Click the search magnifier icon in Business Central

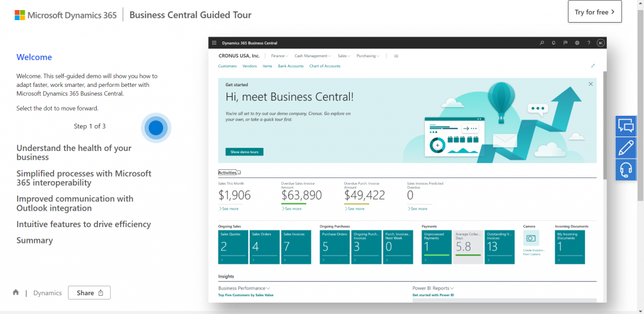(541, 43)
